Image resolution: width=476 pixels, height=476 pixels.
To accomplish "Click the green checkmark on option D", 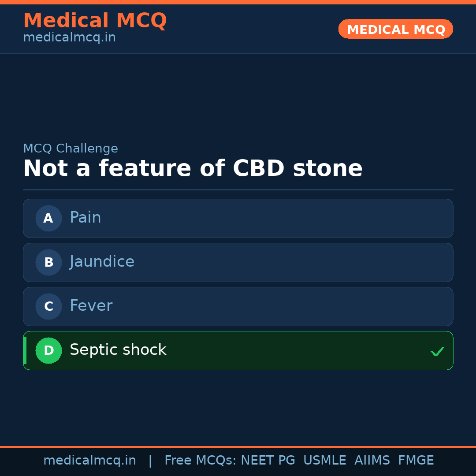I will pyautogui.click(x=437, y=351).
